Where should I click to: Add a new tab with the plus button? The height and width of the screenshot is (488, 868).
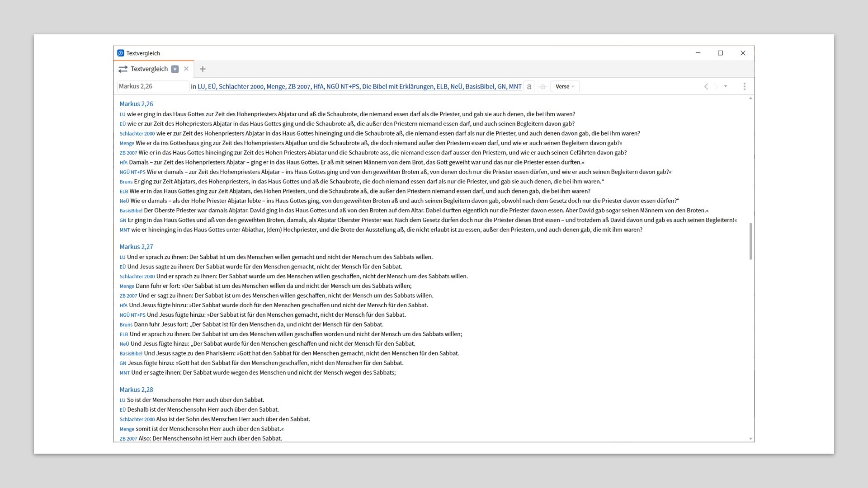pyautogui.click(x=203, y=69)
